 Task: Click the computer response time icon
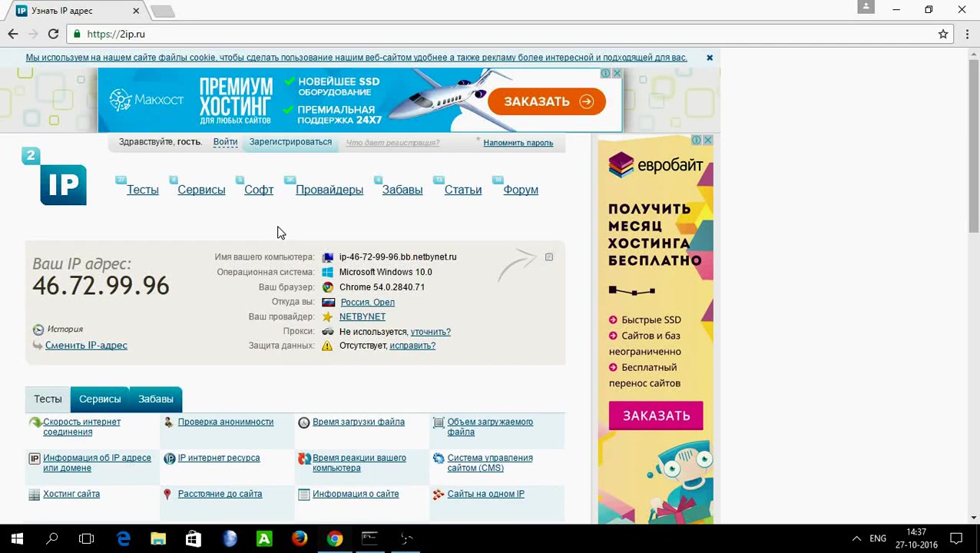tap(304, 459)
